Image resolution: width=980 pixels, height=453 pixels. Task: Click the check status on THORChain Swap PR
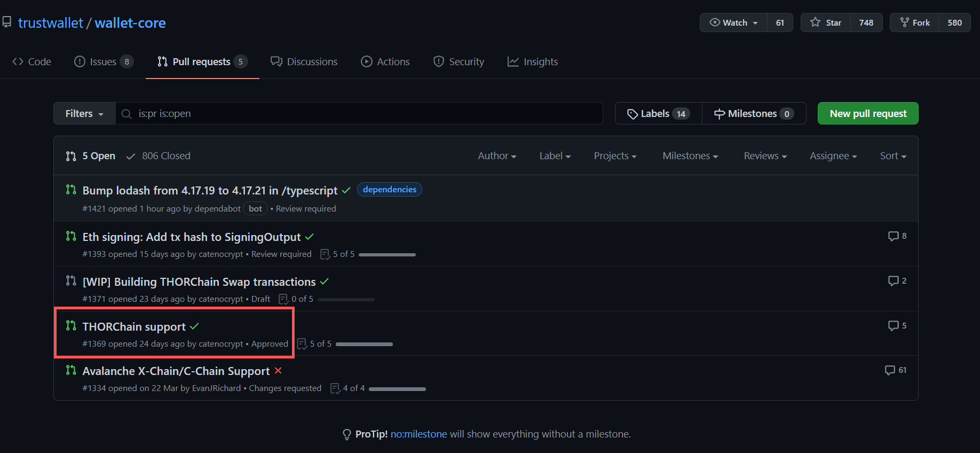pyautogui.click(x=325, y=282)
